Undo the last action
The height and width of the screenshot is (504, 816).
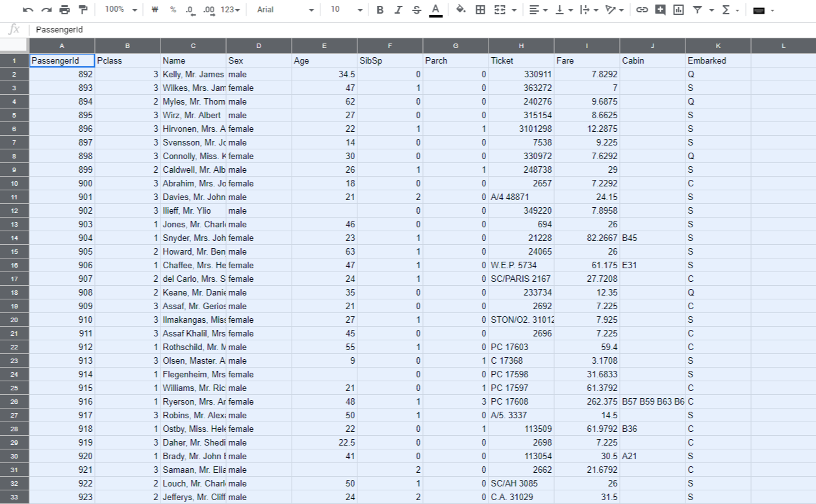point(28,10)
